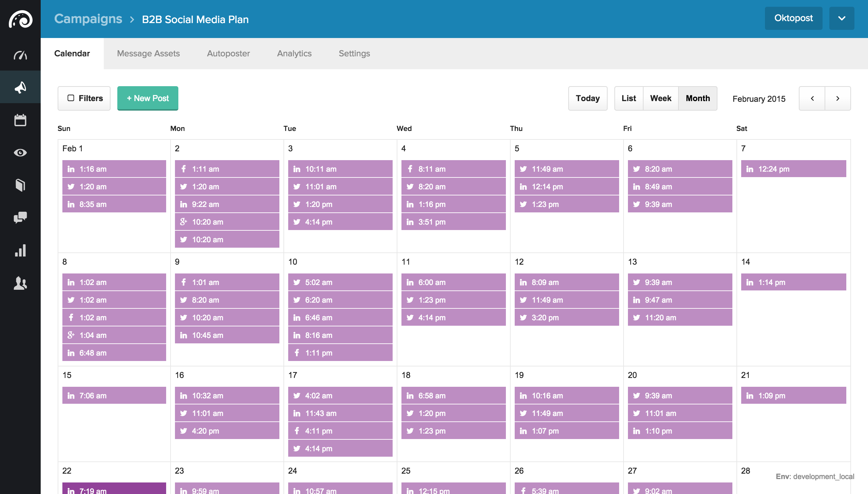Go to next month with right chevron

pyautogui.click(x=837, y=98)
